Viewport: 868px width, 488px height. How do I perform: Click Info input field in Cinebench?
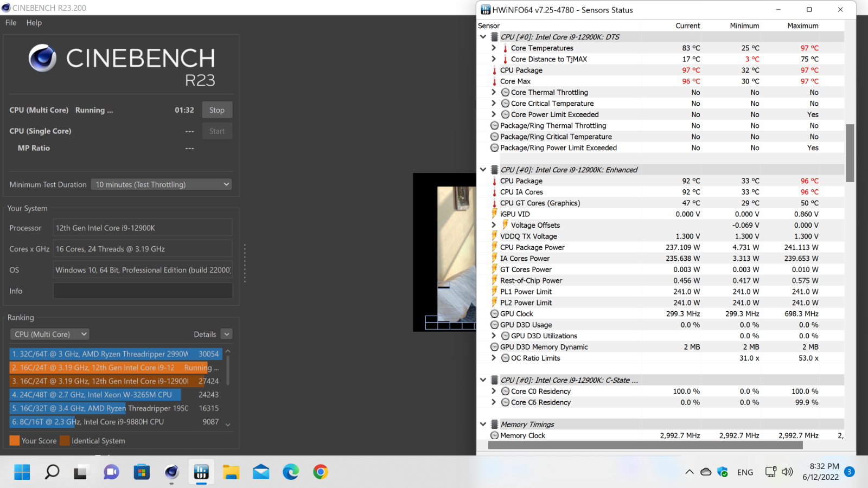click(143, 291)
